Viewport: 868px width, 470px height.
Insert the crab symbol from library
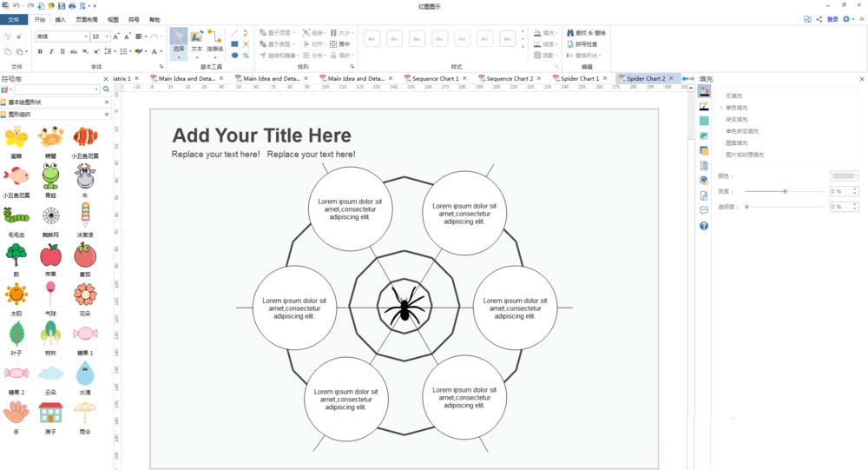[50, 136]
